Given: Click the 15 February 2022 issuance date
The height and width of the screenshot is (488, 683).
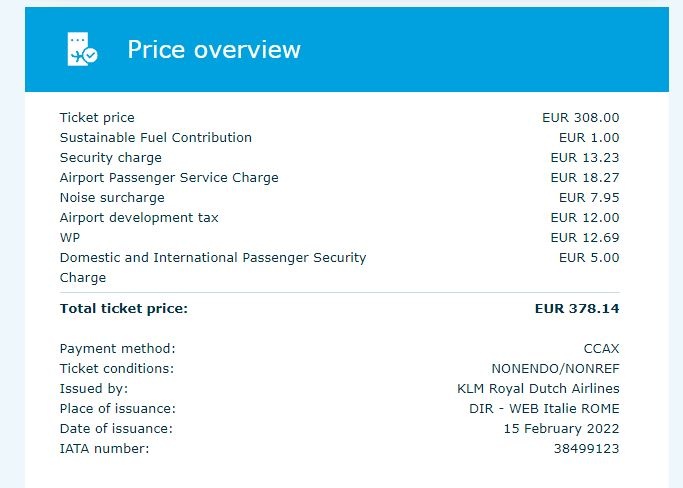Looking at the screenshot, I should (561, 429).
